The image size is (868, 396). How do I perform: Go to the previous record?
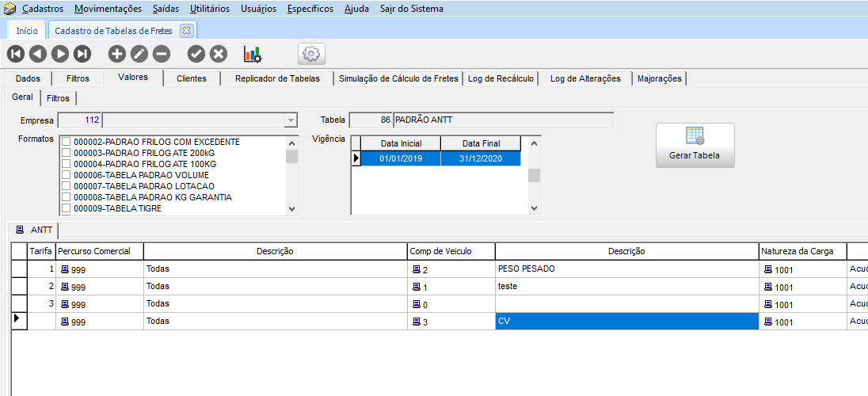[38, 54]
